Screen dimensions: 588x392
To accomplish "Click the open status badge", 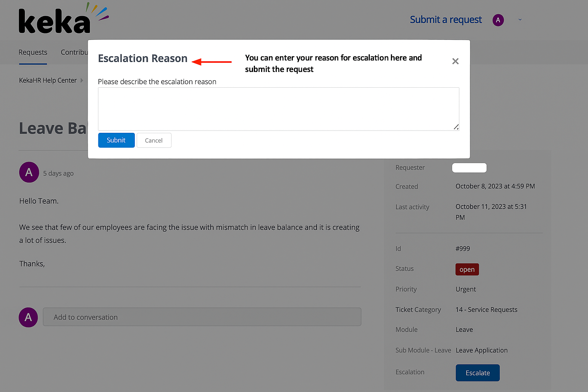I will pos(467,269).
